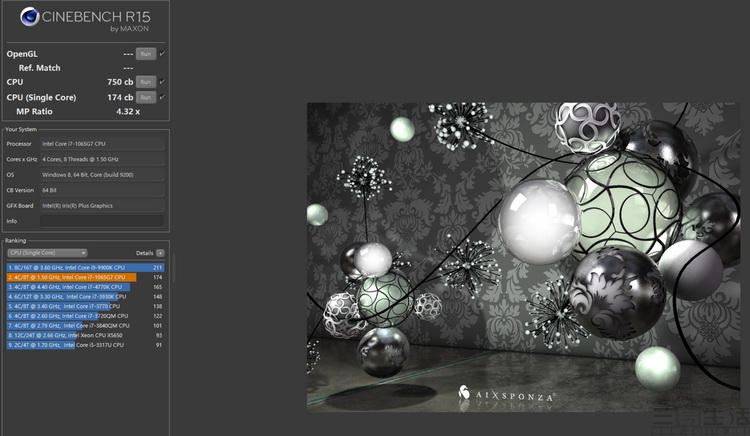Select ranking row Intel Xeon CPU X5650
The image size is (750, 436).
[x=85, y=335]
